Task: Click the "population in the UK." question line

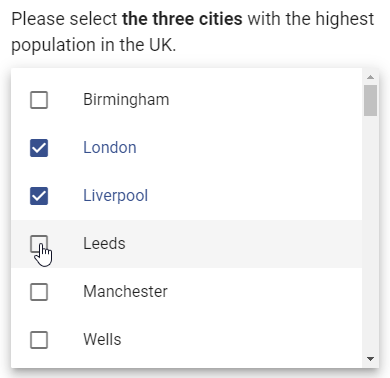Action: tap(94, 45)
